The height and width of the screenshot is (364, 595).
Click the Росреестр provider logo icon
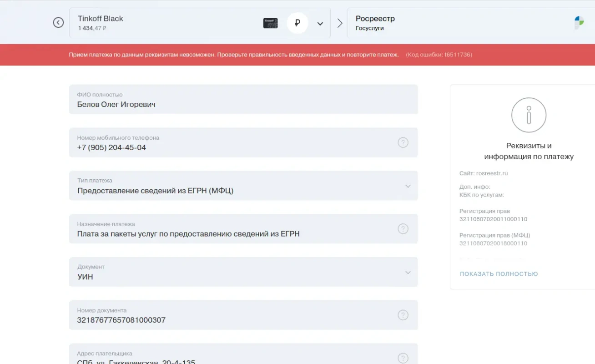click(579, 23)
